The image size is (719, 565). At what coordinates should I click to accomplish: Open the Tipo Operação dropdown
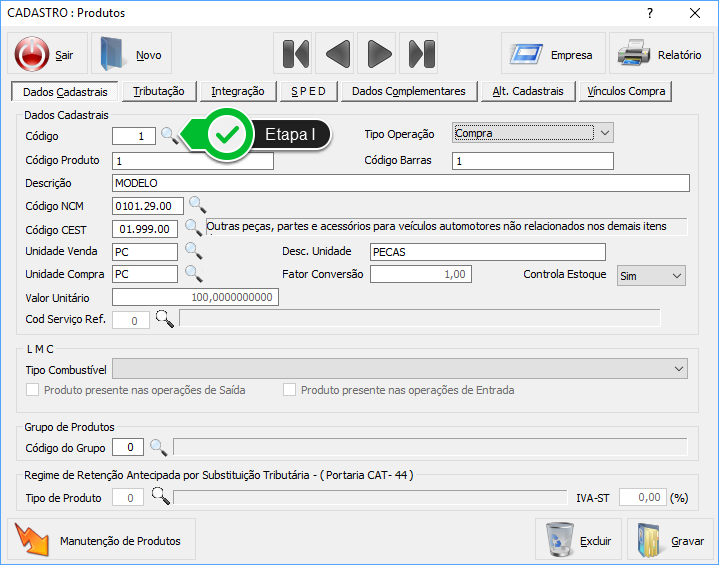603,133
